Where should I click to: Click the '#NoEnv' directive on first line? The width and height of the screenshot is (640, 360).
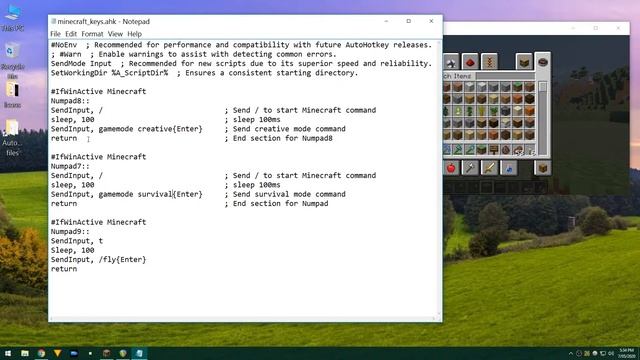[x=64, y=45]
